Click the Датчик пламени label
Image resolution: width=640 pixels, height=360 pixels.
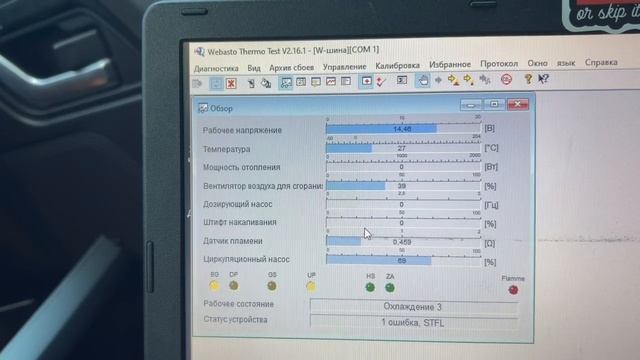(x=233, y=241)
